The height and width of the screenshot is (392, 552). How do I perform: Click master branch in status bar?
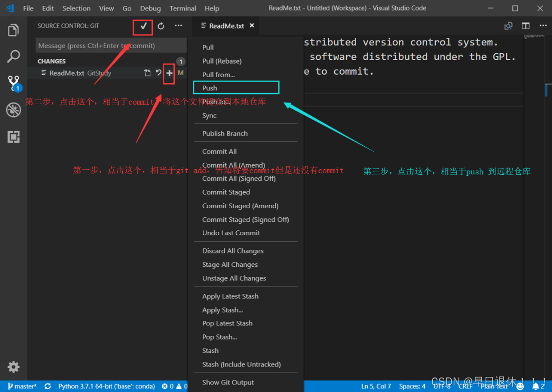[22, 386]
